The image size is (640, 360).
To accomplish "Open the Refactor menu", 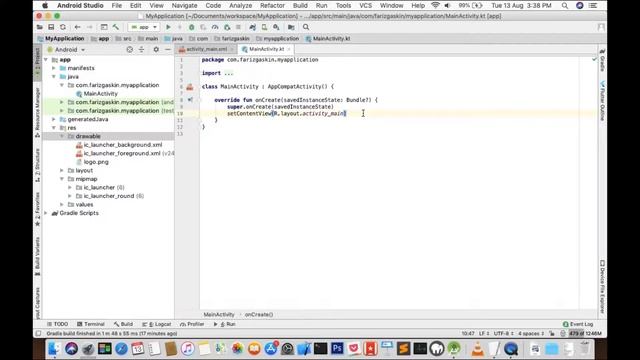I will [x=272, y=5].
